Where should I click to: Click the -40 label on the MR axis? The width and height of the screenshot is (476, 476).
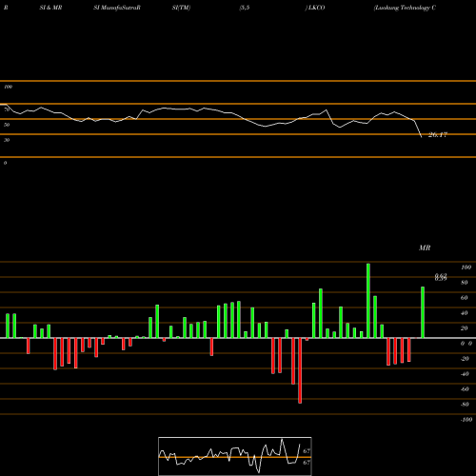click(465, 374)
